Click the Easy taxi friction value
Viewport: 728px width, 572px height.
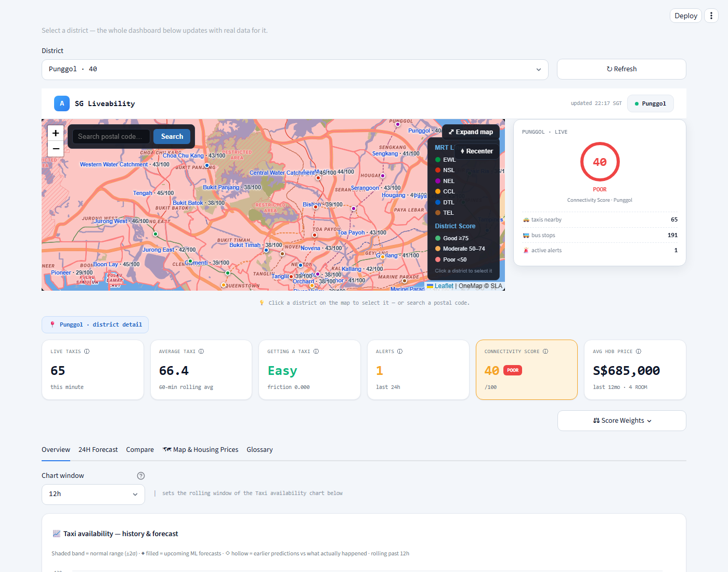[282, 371]
